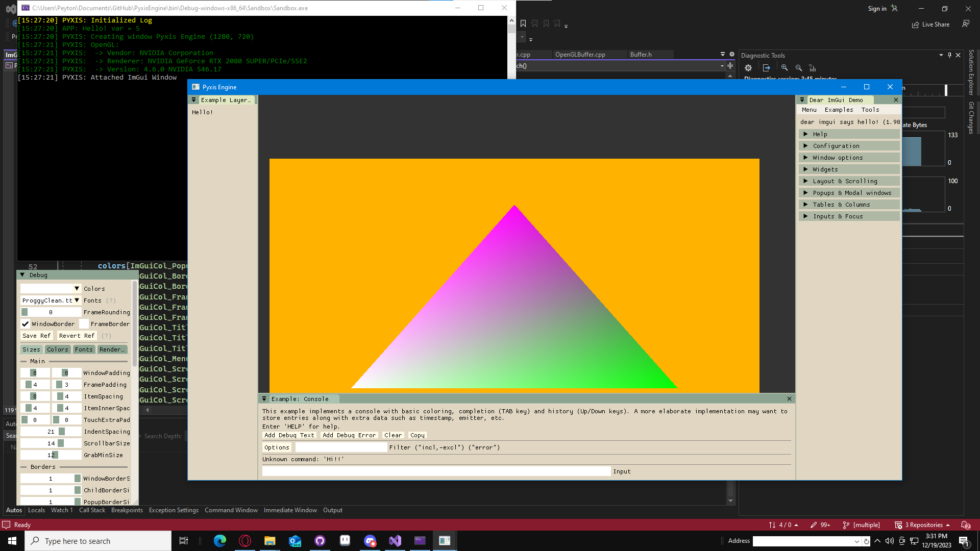This screenshot has height=551, width=980.
Task: Toggle the FrameBorder checkbox in Debug window
Action: tap(84, 324)
